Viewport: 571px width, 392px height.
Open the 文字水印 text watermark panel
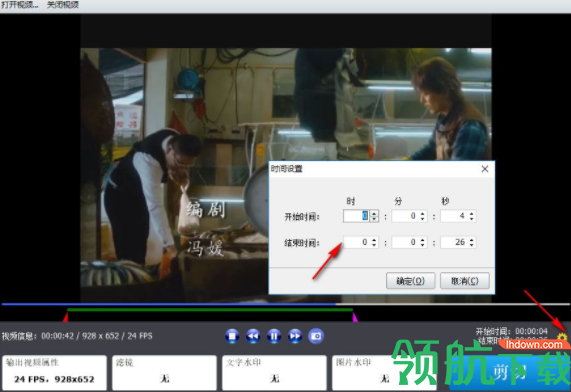(274, 373)
